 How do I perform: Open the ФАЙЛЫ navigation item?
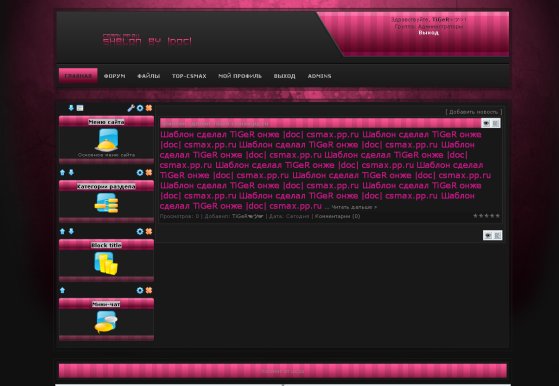tap(149, 76)
